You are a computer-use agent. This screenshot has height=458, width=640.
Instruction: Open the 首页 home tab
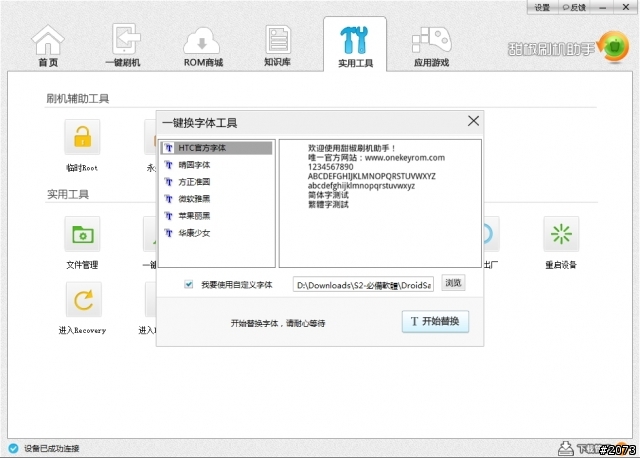coord(48,45)
